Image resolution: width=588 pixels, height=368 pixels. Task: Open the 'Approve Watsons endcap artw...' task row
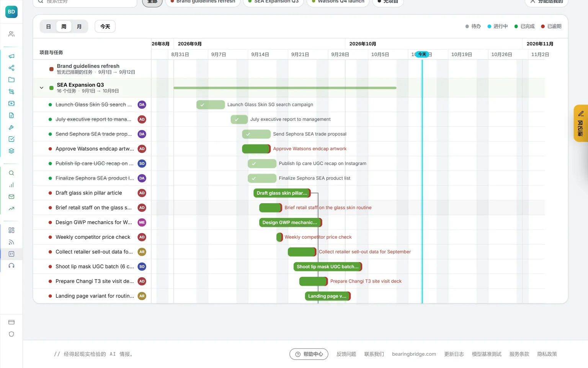(92, 149)
